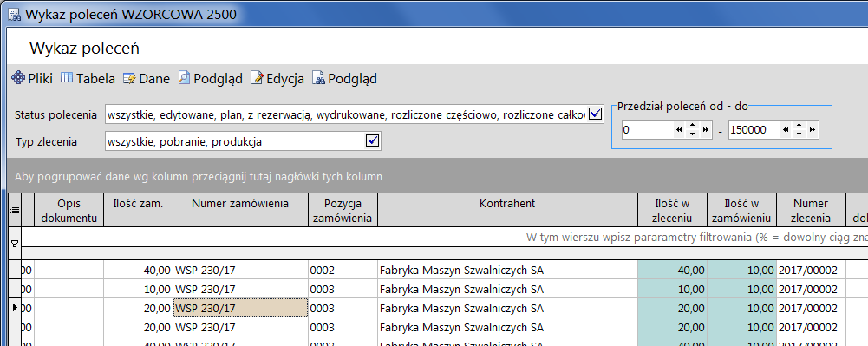Select the Edycja pencil icon
868x346 pixels.
coord(257,79)
